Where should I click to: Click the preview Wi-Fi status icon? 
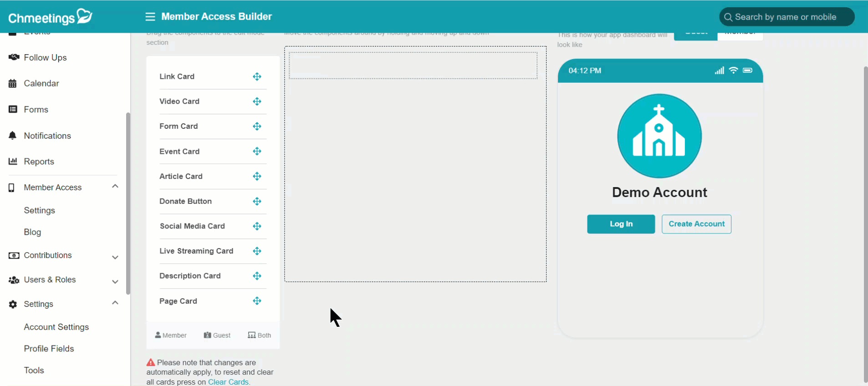733,70
